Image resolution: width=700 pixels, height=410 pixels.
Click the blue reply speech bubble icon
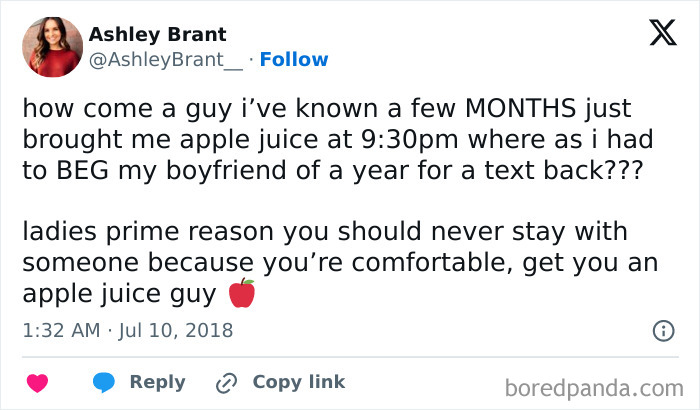point(103,383)
